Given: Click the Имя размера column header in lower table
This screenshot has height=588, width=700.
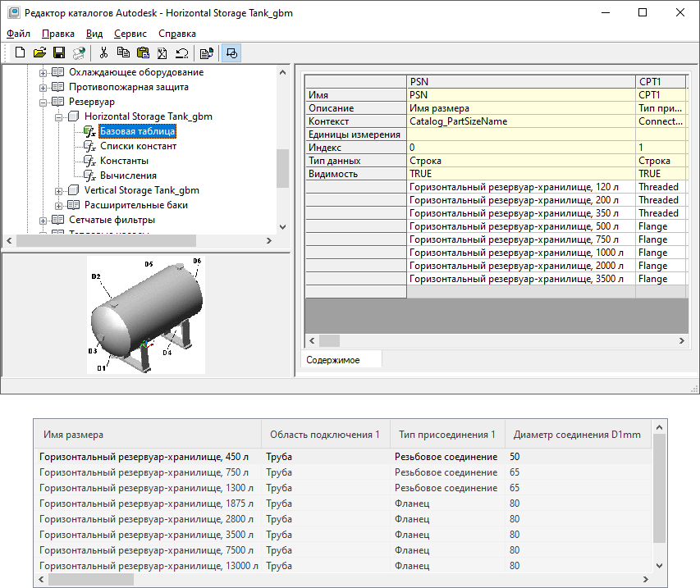Looking at the screenshot, I should click(x=148, y=434).
